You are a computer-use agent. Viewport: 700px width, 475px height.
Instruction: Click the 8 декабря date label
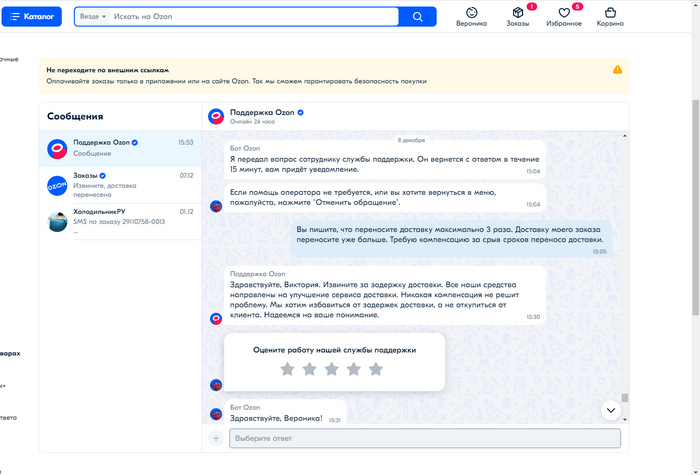point(411,140)
